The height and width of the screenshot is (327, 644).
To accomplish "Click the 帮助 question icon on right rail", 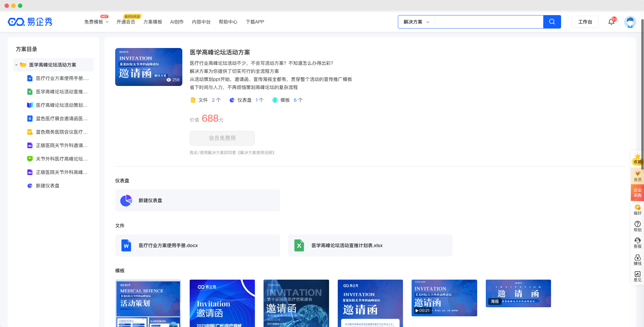I will tap(637, 224).
